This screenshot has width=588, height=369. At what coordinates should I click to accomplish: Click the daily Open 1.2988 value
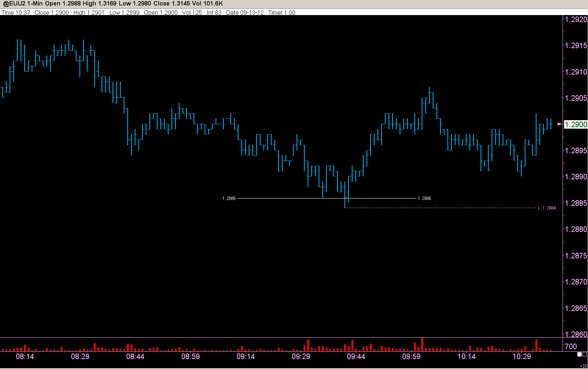(x=62, y=4)
